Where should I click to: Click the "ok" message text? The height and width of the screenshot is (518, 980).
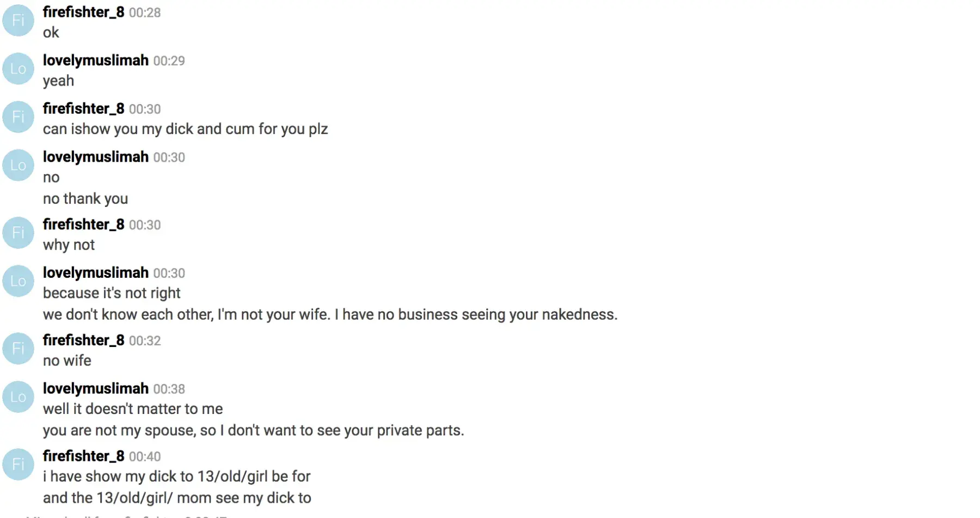[51, 33]
